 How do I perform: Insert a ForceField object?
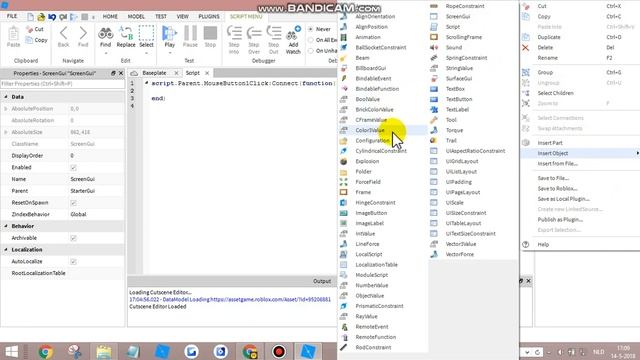pyautogui.click(x=368, y=182)
